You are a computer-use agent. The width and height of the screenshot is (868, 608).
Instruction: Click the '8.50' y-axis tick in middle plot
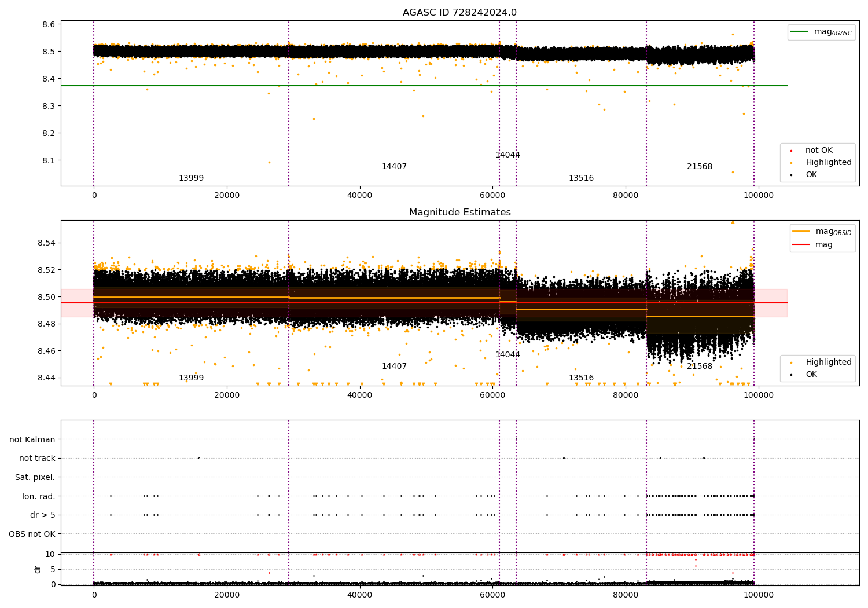click(47, 297)
